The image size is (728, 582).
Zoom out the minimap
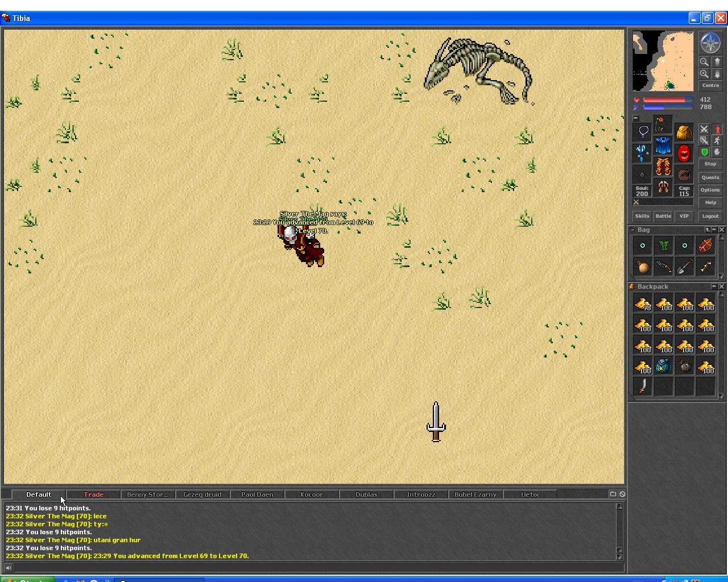tap(704, 62)
